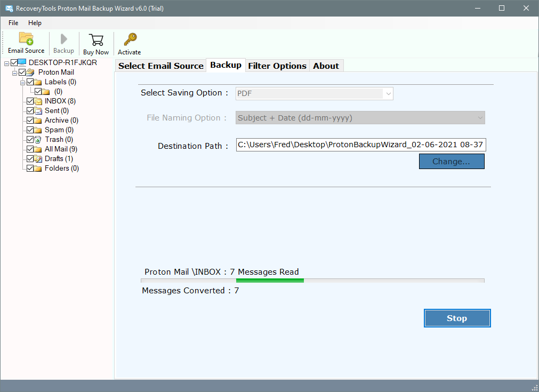Click the unnamed (0) sub-label folder icon

tap(46, 92)
